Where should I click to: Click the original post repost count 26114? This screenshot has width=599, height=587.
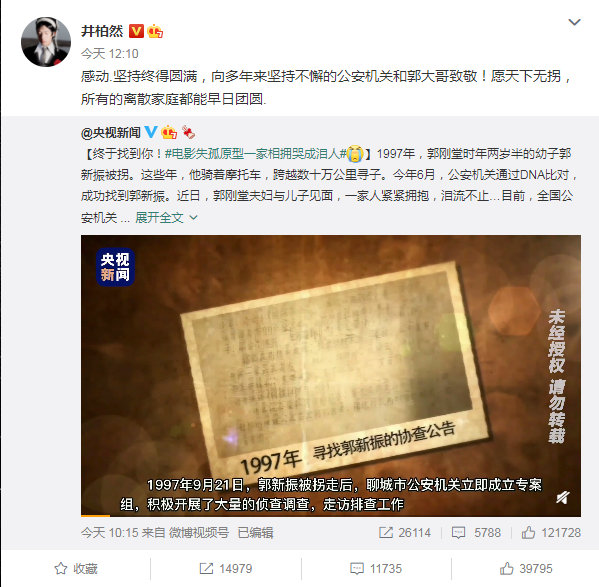405,533
